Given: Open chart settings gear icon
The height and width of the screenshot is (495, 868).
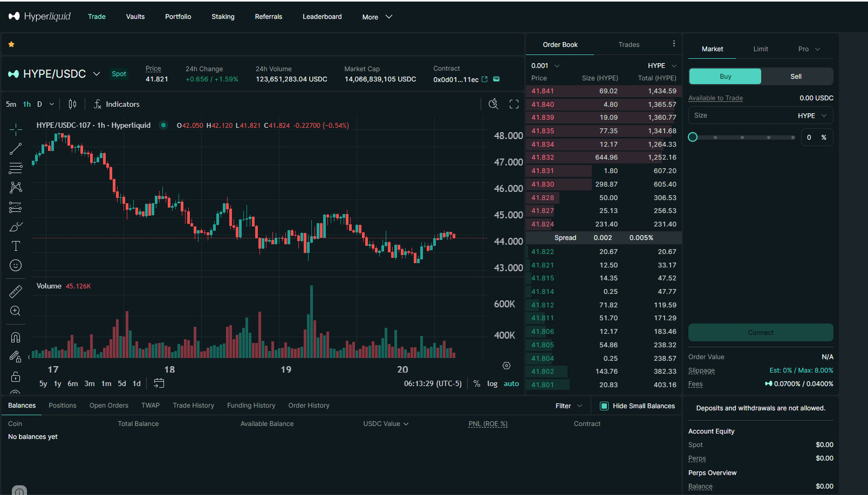Looking at the screenshot, I should [507, 366].
